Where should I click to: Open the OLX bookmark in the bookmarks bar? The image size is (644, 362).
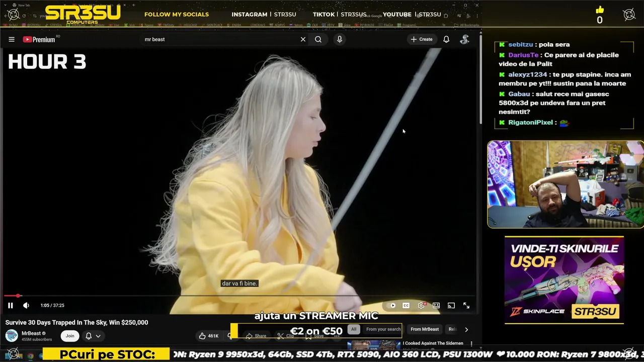pos(313,25)
